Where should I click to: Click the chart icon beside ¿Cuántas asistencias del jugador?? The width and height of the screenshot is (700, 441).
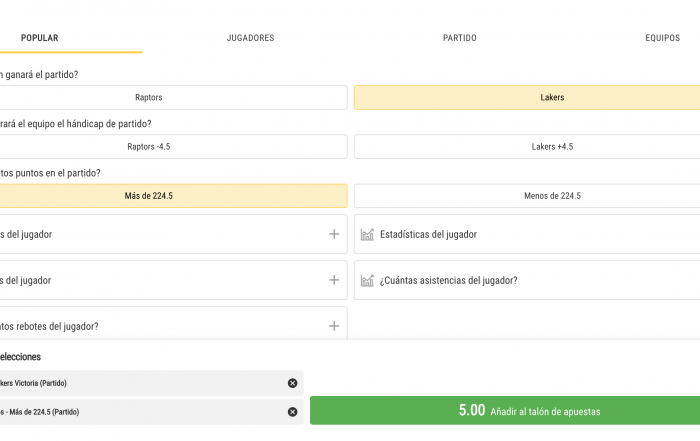click(x=367, y=280)
